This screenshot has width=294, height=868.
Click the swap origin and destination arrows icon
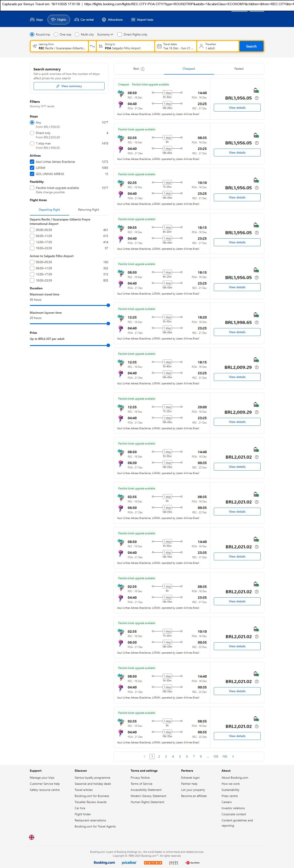tap(92, 46)
